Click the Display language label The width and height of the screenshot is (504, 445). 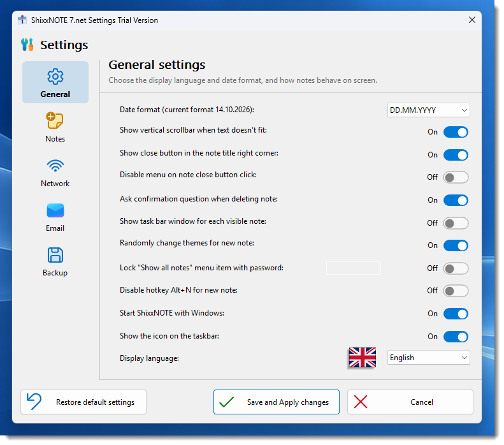click(149, 358)
